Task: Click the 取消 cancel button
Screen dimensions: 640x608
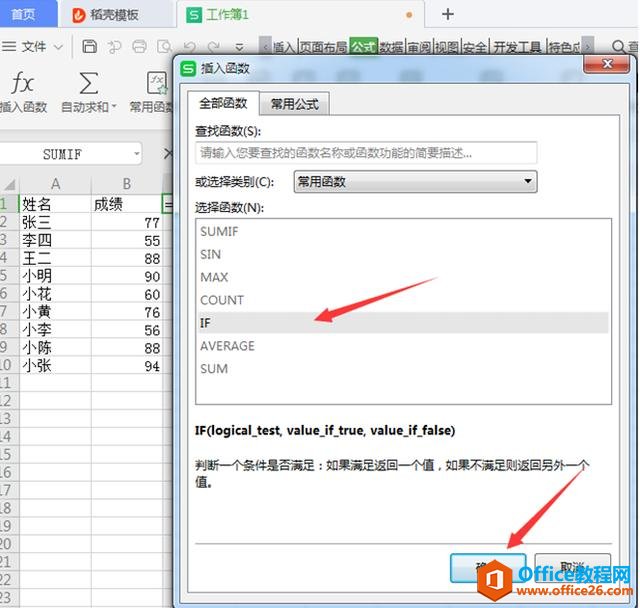Action: 573,568
